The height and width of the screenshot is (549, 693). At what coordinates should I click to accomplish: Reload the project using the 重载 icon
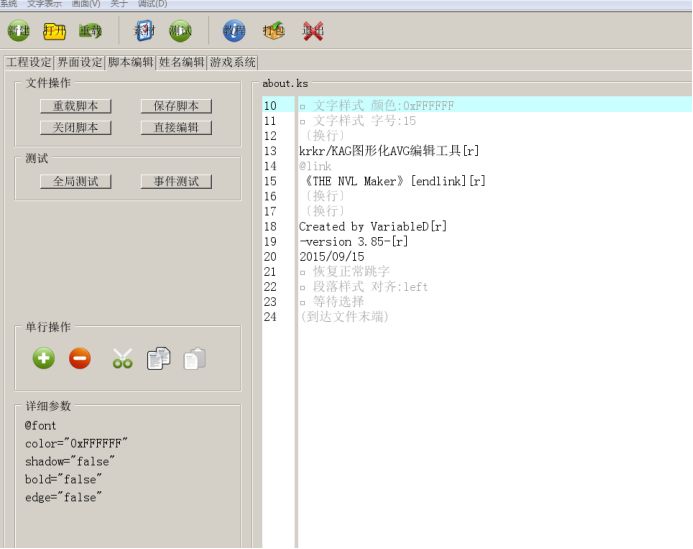click(90, 31)
